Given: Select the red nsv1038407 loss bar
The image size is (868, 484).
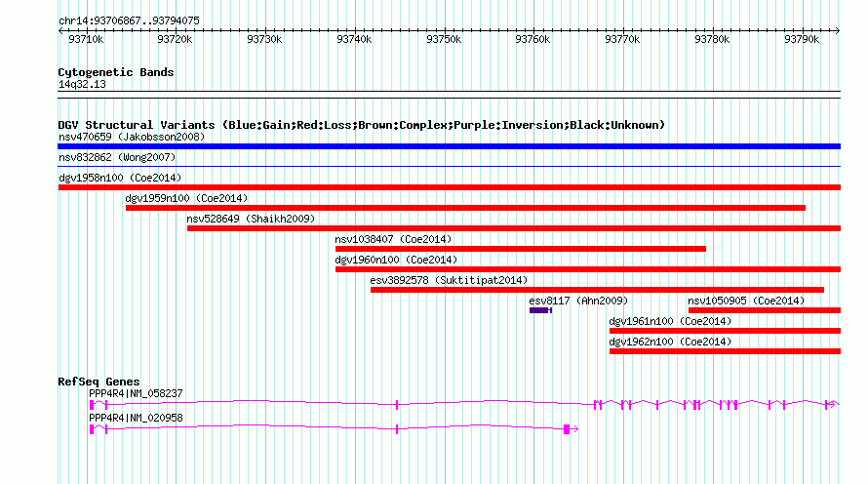Looking at the screenshot, I should (x=521, y=249).
